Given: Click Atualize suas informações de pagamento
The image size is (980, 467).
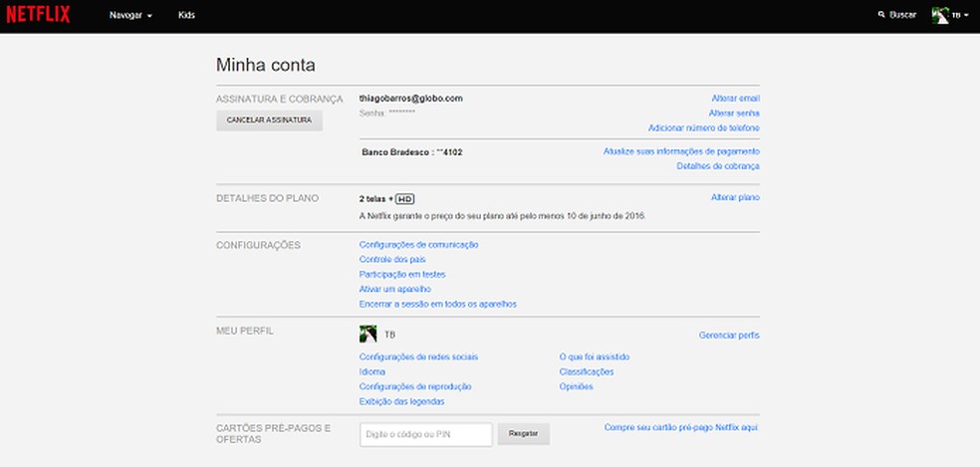Looking at the screenshot, I should [681, 151].
